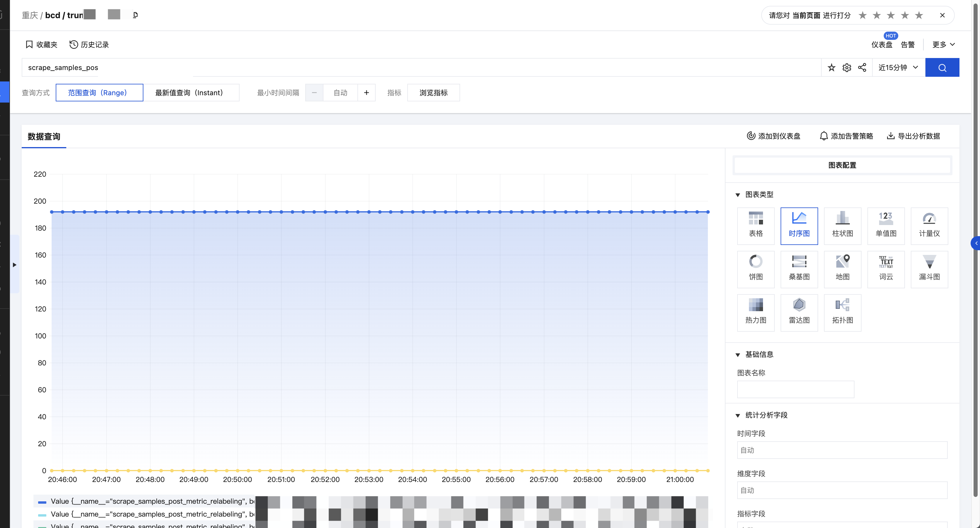The height and width of the screenshot is (528, 980).
Task: Rate page with the fifth star
Action: pos(919,16)
